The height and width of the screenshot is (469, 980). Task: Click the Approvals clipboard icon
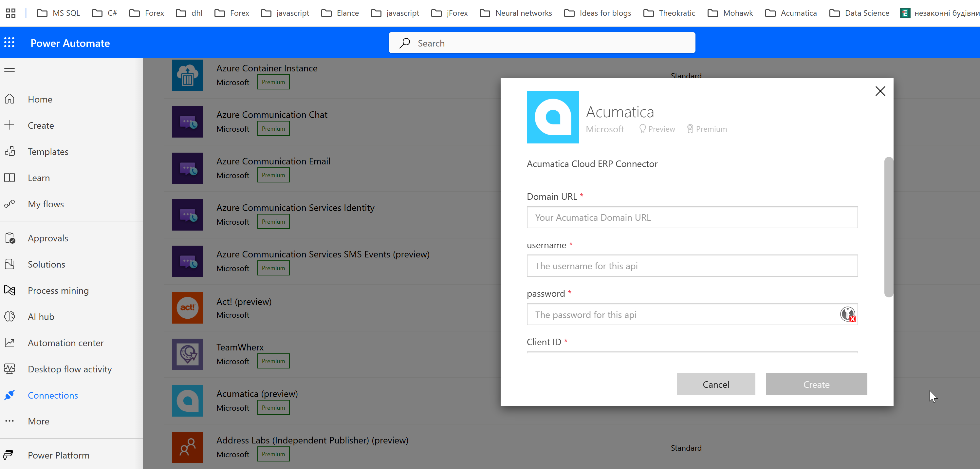10,238
